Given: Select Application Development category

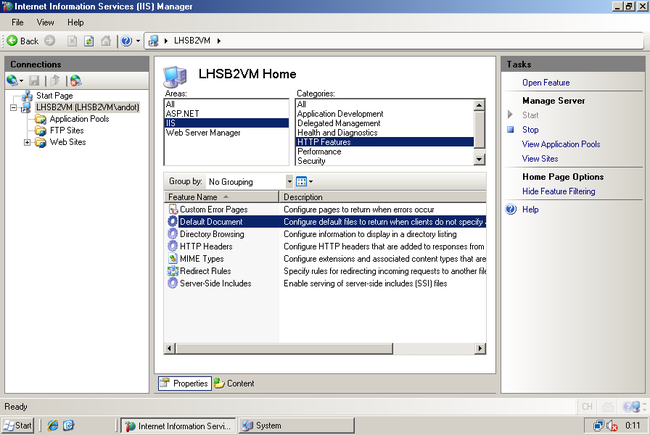Looking at the screenshot, I should click(385, 114).
